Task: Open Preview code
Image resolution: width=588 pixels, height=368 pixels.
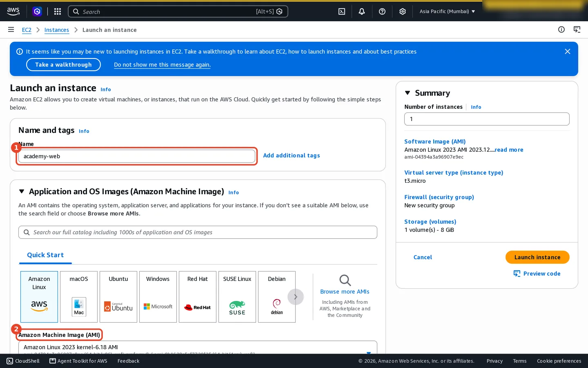Action: pos(537,274)
